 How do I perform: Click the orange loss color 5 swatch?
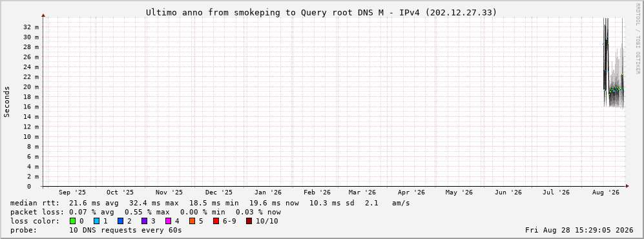point(192,221)
